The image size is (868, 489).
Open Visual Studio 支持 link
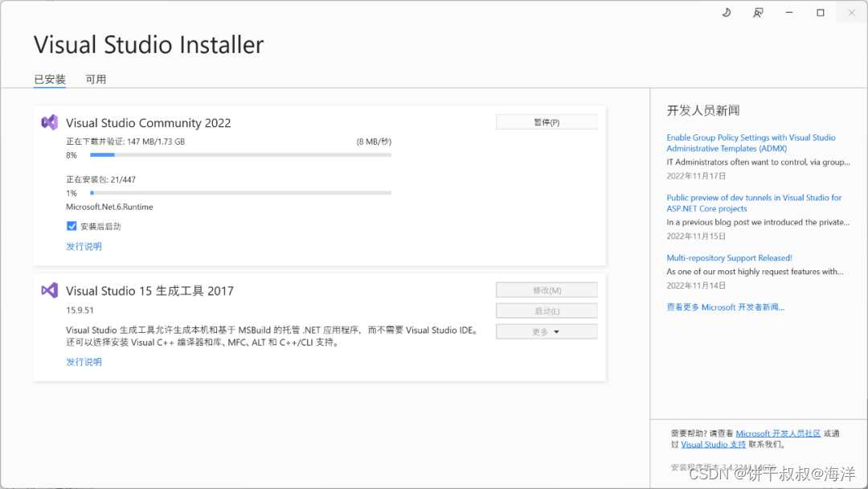(x=713, y=445)
